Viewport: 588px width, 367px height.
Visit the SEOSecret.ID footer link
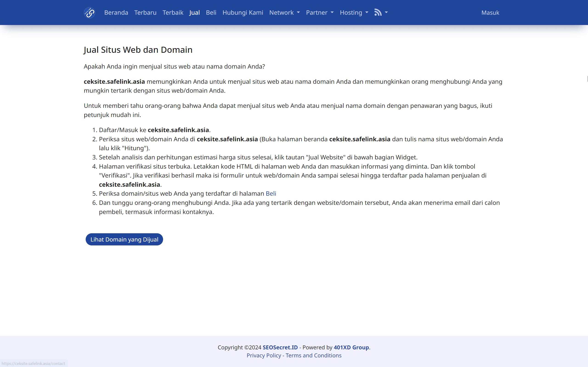(280, 347)
